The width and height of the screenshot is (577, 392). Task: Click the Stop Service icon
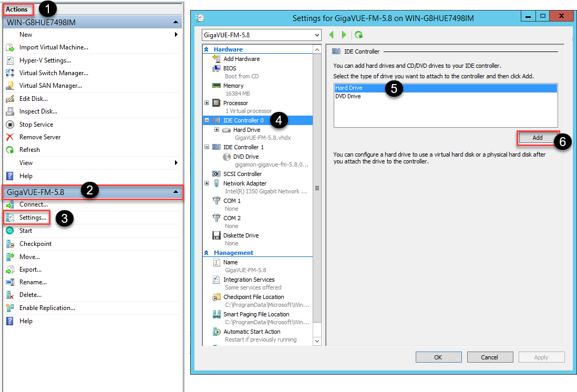[x=9, y=125]
